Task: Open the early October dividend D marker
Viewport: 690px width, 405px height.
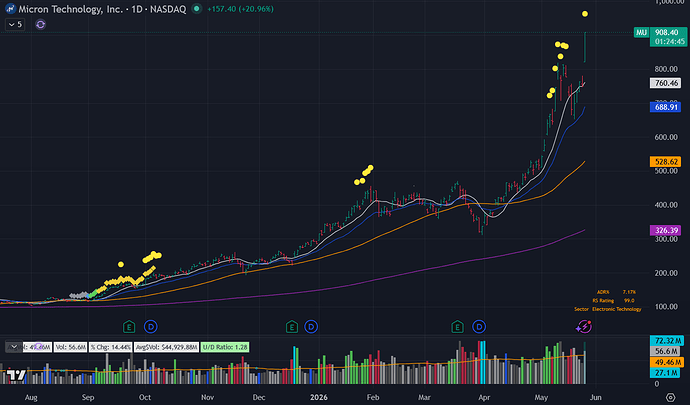Action: [x=150, y=327]
